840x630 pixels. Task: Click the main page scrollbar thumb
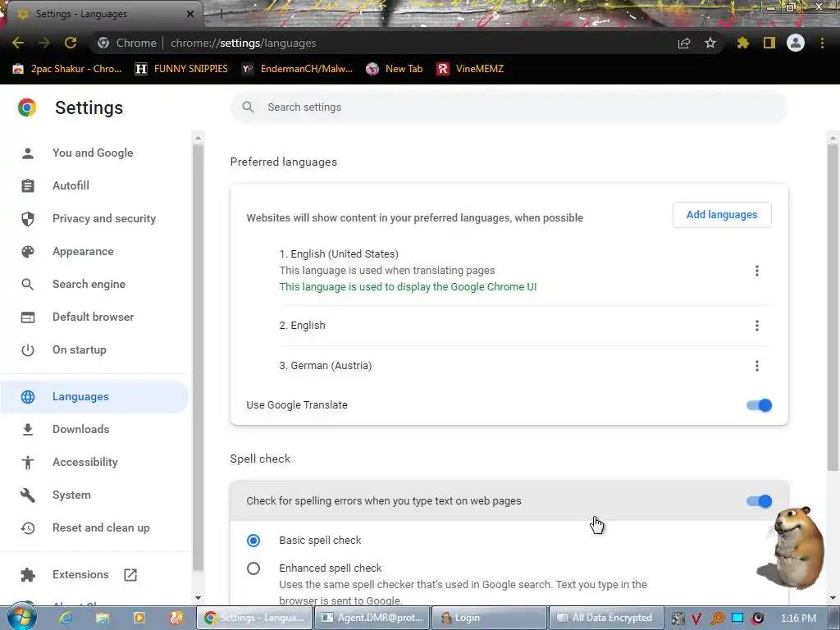coord(833,308)
